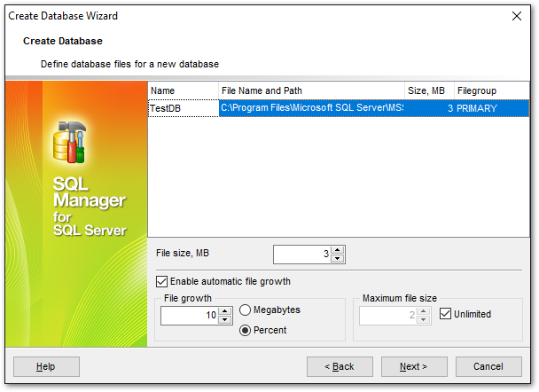Click the Maximum file size value field
The width and height of the screenshot is (539, 392).
(387, 316)
